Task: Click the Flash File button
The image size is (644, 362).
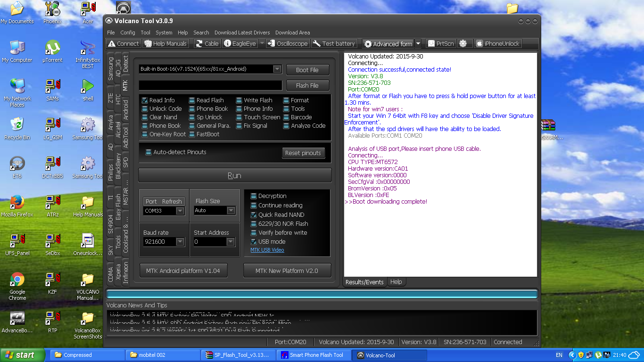Action: [307, 85]
